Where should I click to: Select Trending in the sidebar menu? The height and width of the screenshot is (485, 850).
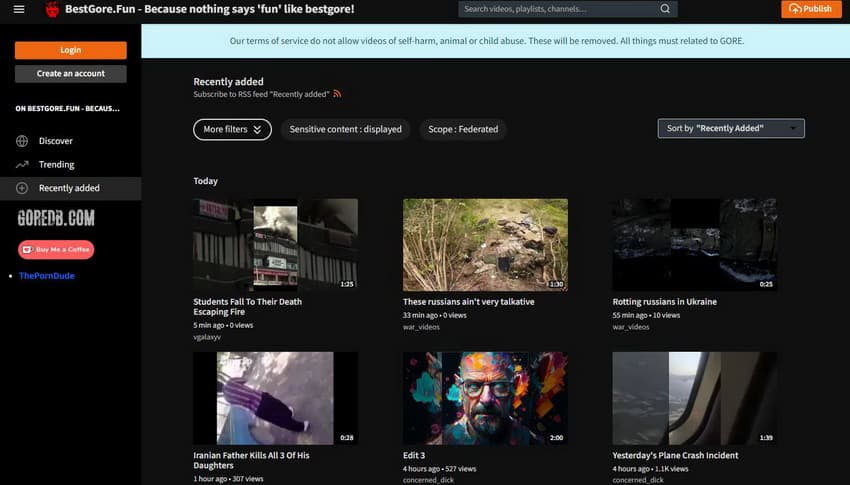coord(57,164)
